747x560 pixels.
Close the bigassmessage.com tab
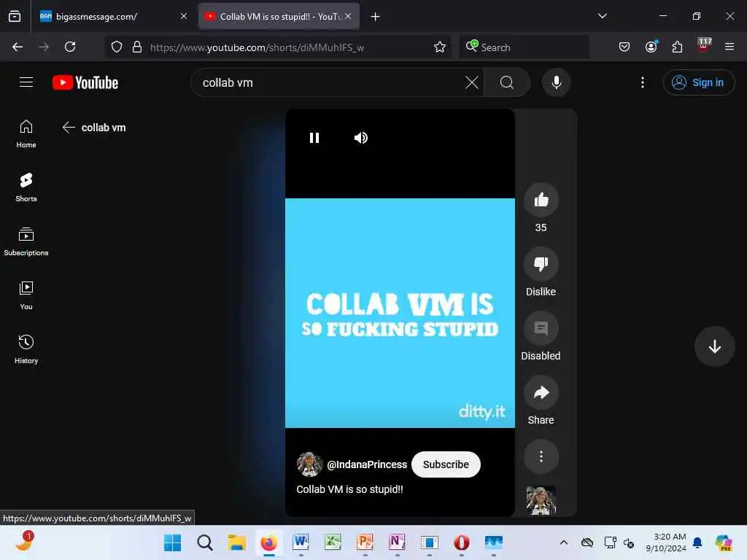183,16
